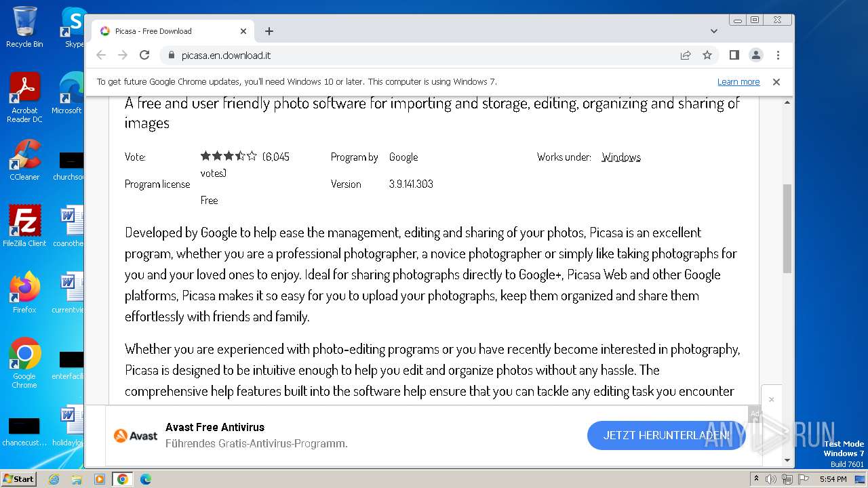Share this page via address bar icon

(x=686, y=55)
